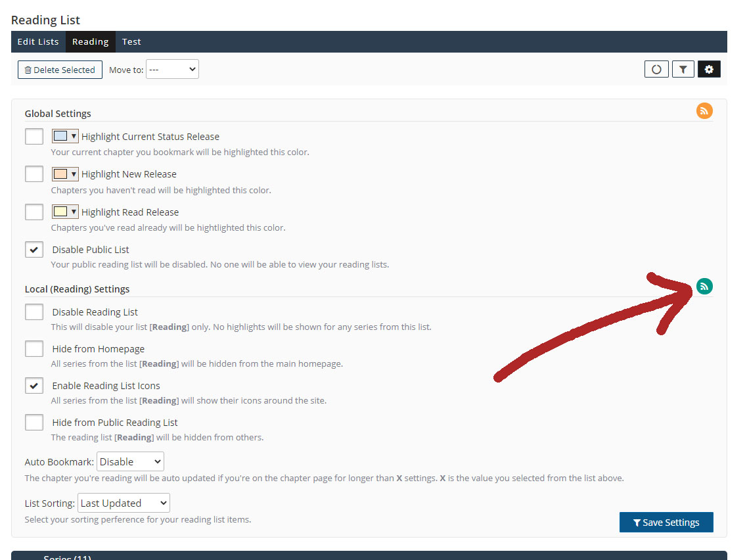Expand the Auto Bookmark dropdown

pos(130,461)
